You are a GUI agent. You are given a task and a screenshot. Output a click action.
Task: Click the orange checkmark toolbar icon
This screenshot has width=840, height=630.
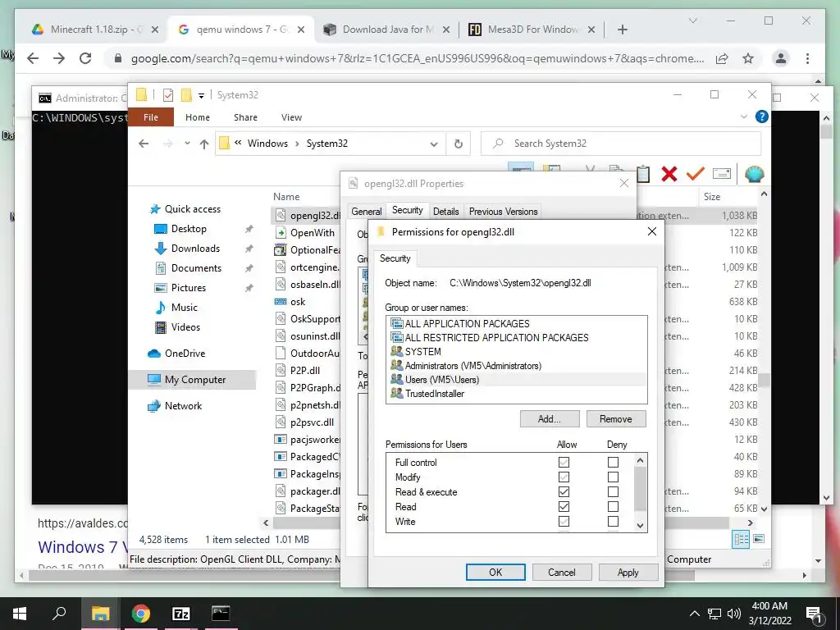tap(696, 174)
